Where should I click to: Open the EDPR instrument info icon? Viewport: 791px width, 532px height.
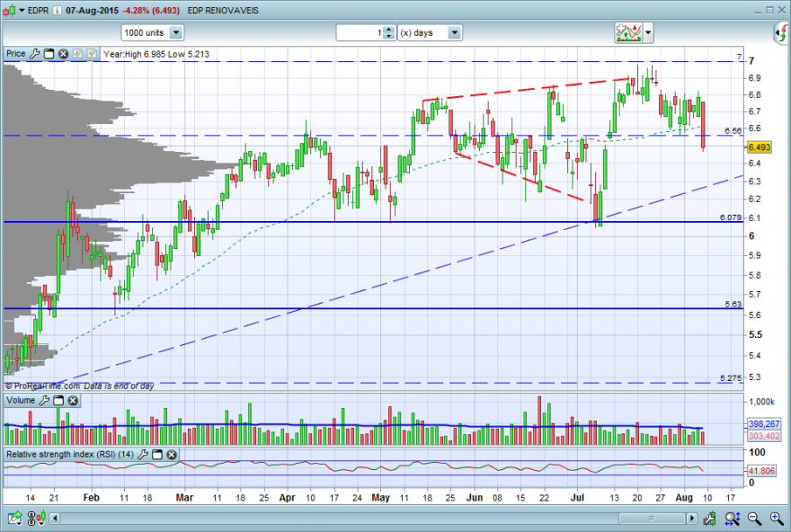click(57, 10)
